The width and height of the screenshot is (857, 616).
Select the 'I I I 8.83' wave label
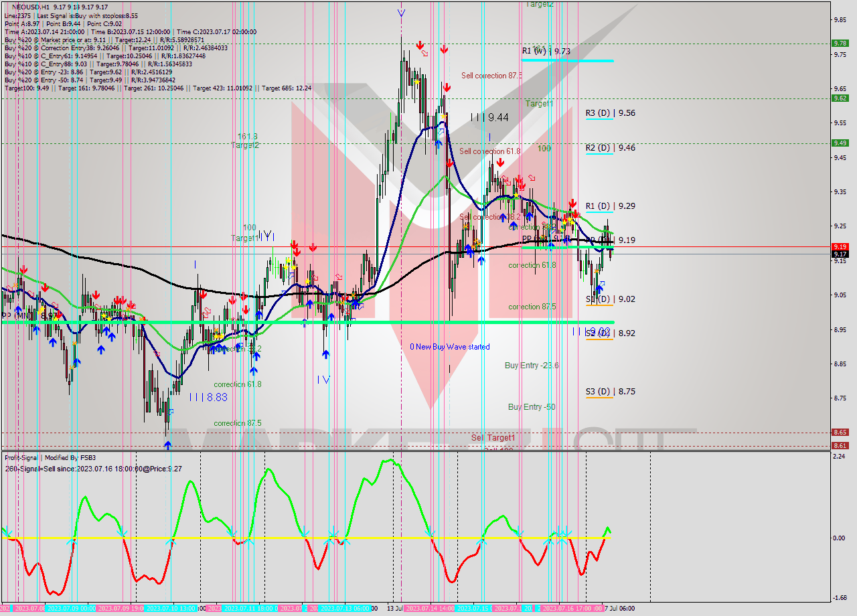pyautogui.click(x=208, y=397)
